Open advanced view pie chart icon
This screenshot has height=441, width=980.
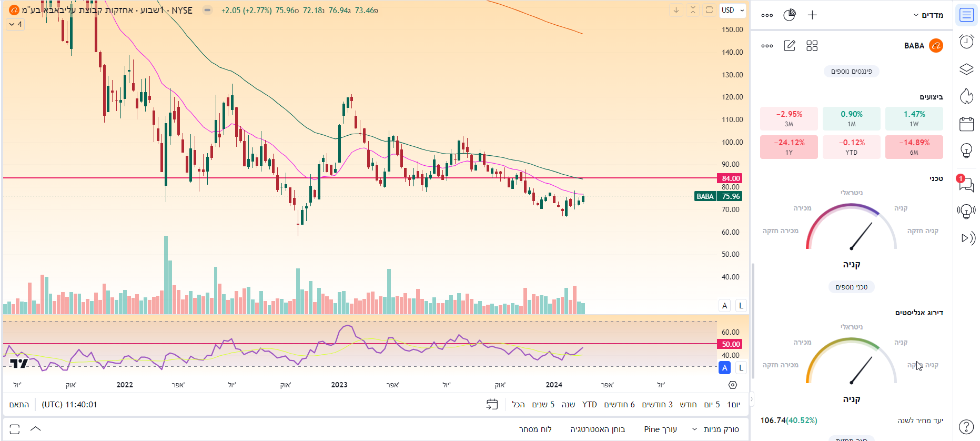pos(790,15)
